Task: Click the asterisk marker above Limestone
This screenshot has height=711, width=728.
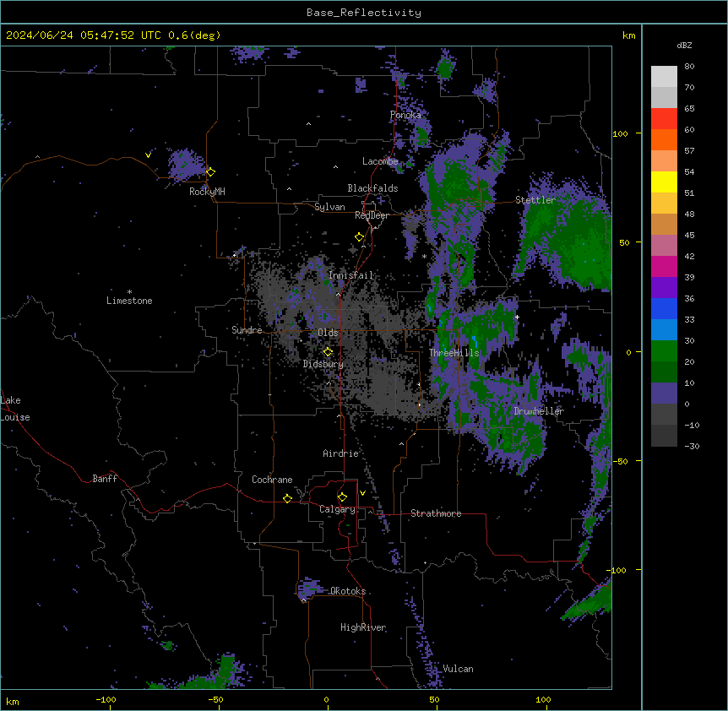Action: [129, 292]
